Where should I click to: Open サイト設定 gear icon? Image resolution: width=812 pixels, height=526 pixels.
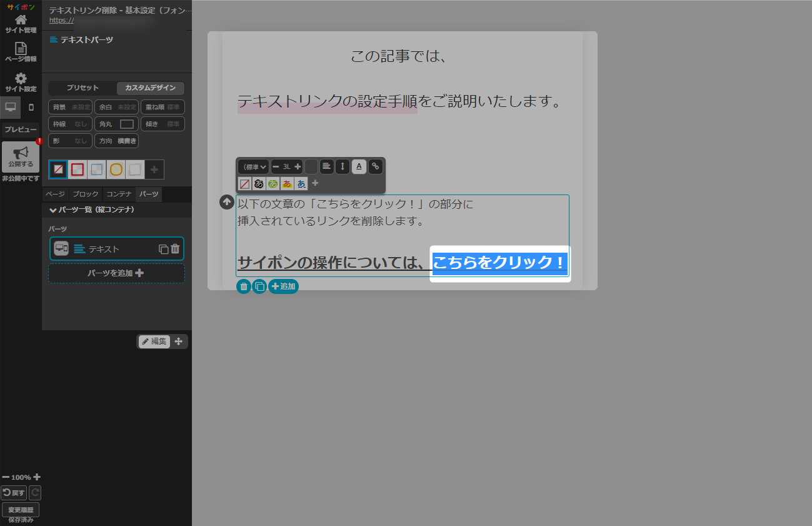click(21, 82)
